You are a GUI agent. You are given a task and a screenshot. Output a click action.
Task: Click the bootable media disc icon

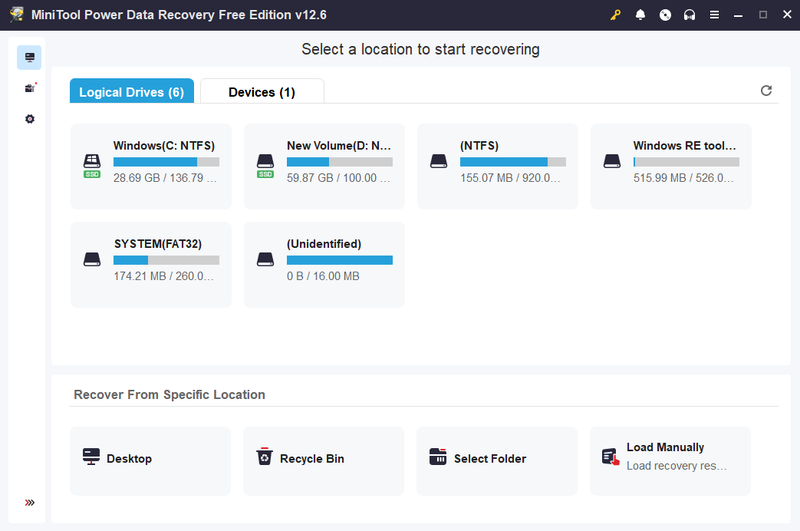(665, 15)
